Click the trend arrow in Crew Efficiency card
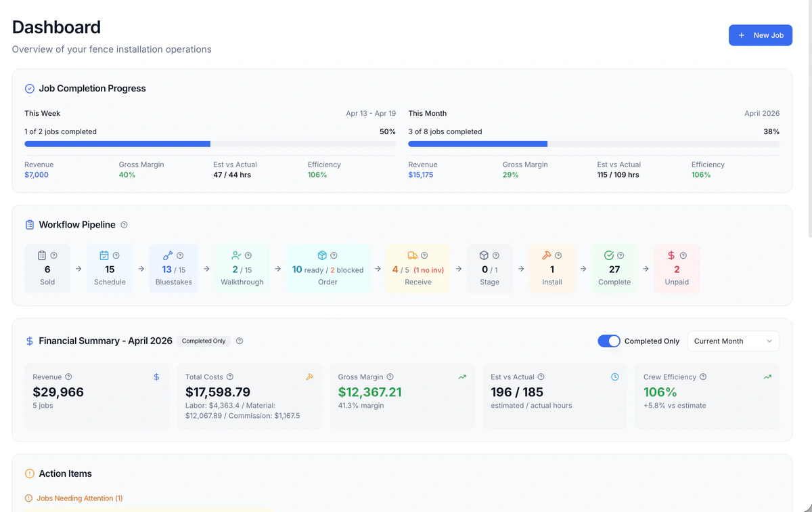The image size is (812, 512). click(767, 377)
